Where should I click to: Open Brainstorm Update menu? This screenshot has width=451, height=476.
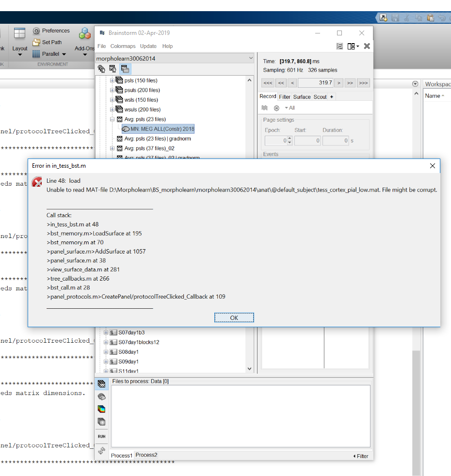148,46
